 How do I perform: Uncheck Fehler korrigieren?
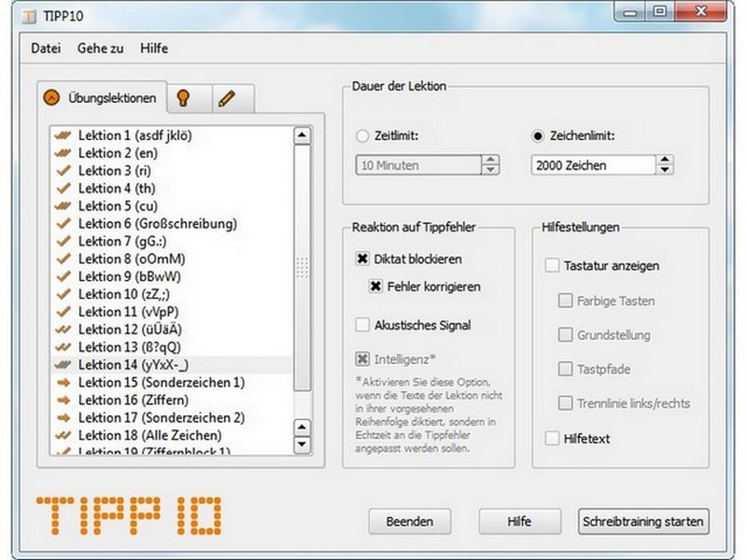pyautogui.click(x=375, y=287)
